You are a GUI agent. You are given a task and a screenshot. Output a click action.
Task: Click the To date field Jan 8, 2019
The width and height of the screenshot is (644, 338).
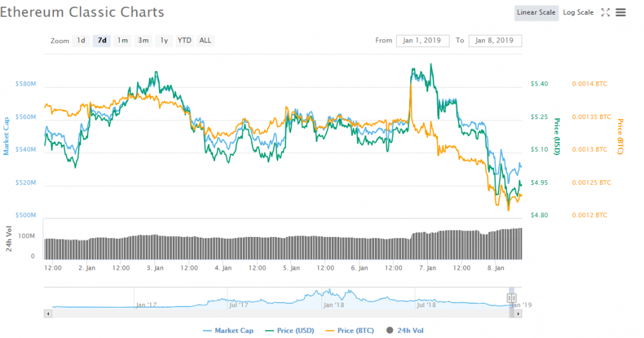(495, 41)
